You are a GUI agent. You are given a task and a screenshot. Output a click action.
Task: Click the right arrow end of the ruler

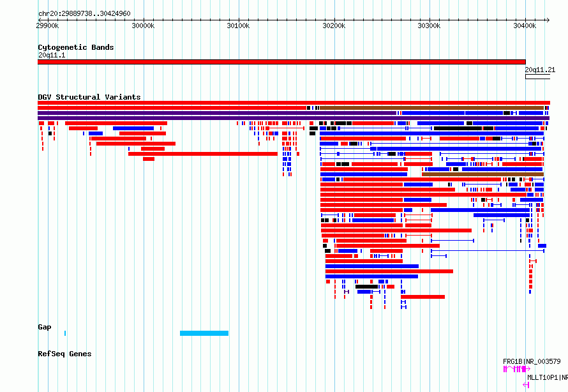tap(548, 20)
